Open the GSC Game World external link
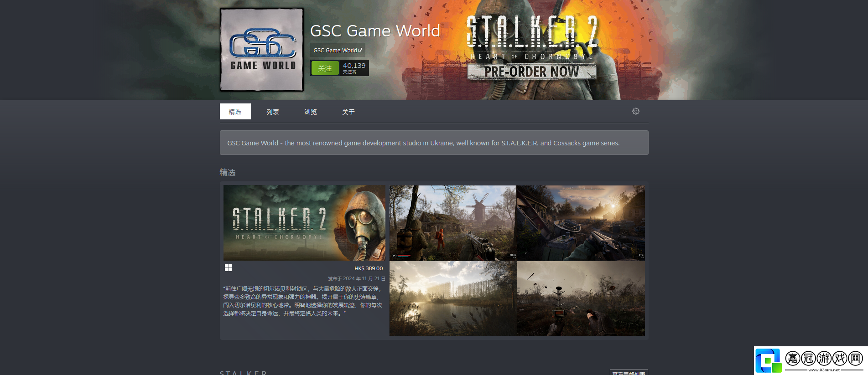Screen dimensions: 868x375 point(338,50)
